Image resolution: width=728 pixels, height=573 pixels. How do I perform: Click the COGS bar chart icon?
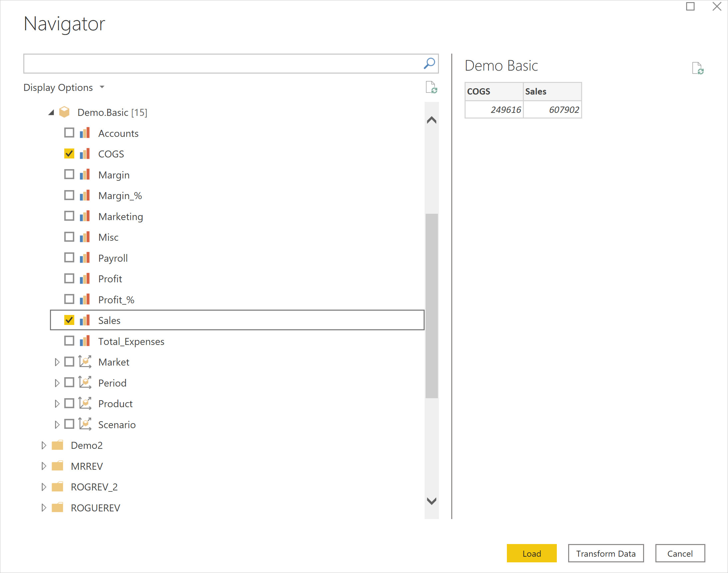pyautogui.click(x=86, y=154)
